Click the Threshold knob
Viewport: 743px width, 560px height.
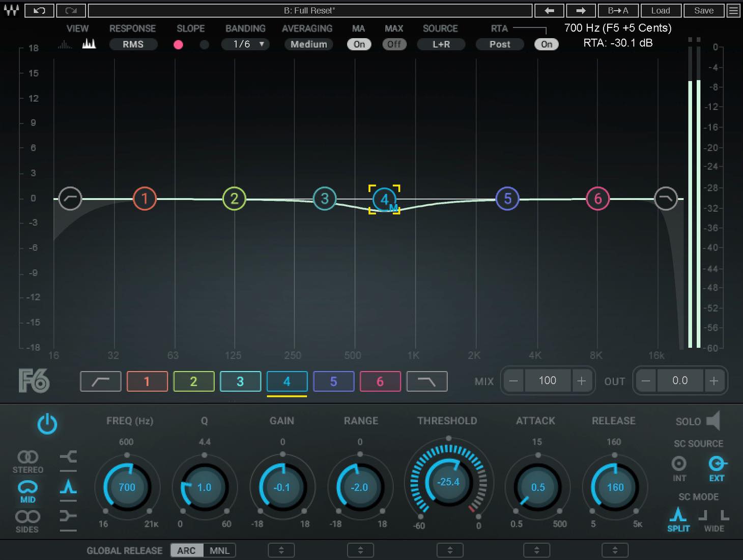pos(448,482)
